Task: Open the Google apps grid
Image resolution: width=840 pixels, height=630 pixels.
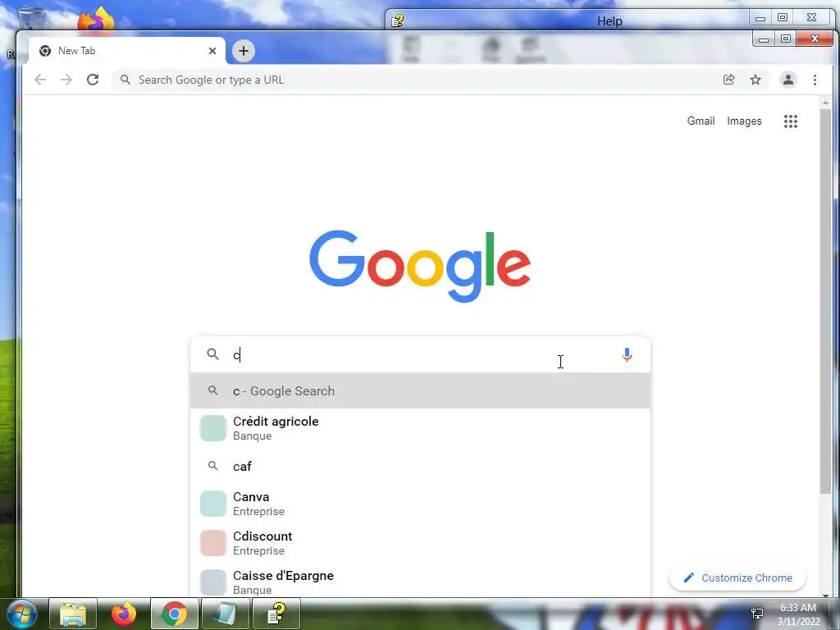Action: click(791, 121)
